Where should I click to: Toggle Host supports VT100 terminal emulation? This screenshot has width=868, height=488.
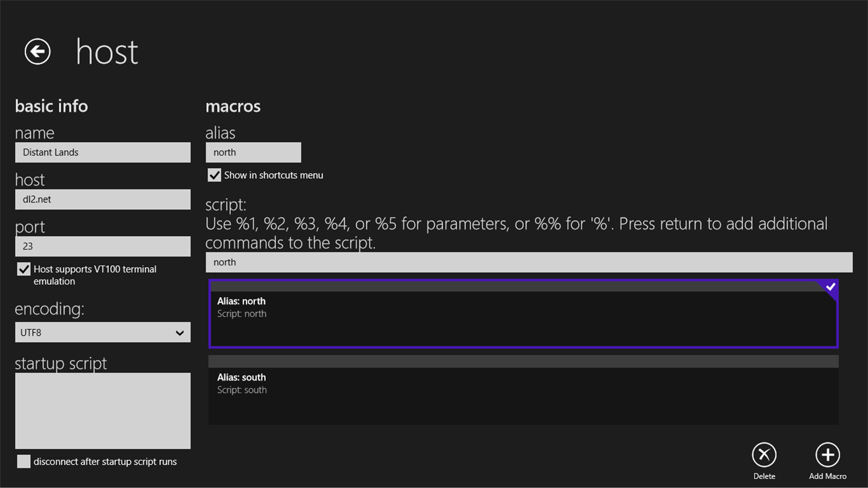tap(24, 269)
